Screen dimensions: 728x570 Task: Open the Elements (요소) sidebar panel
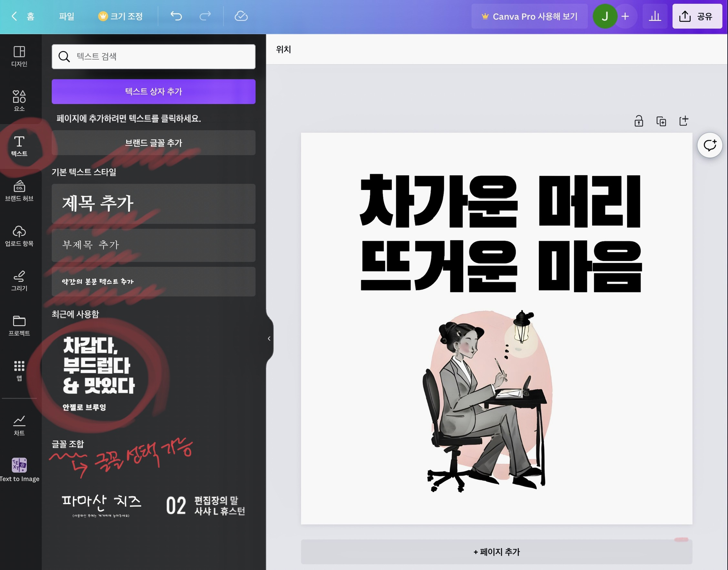[x=19, y=100]
